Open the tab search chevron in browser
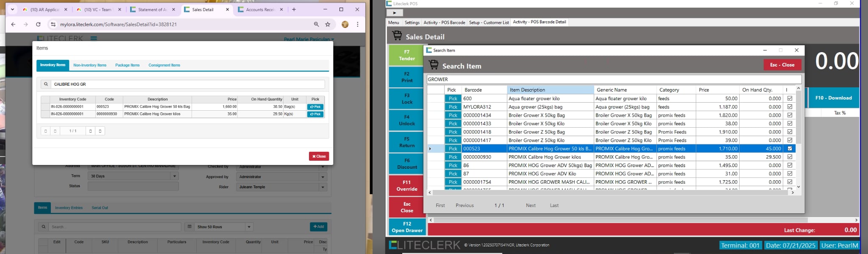868x254 pixels. click(12, 9)
